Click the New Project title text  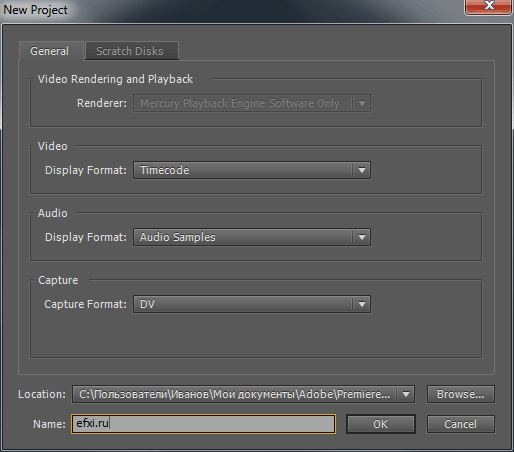click(x=35, y=10)
